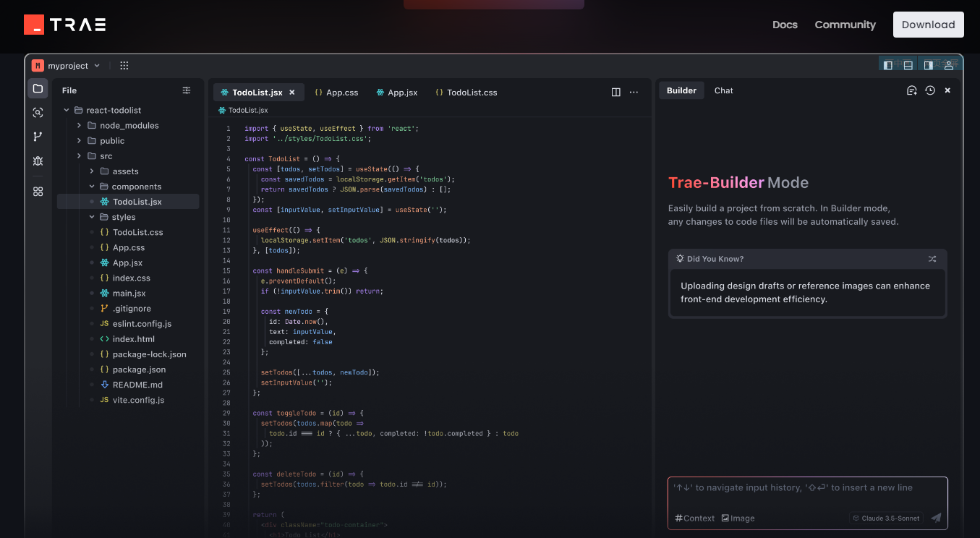This screenshot has width=980, height=538.
Task: Switch to the App.css editor tab
Action: coord(337,93)
